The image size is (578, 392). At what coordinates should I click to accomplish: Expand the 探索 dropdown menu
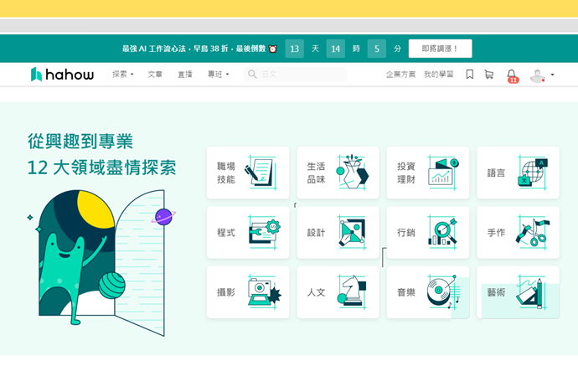point(123,75)
